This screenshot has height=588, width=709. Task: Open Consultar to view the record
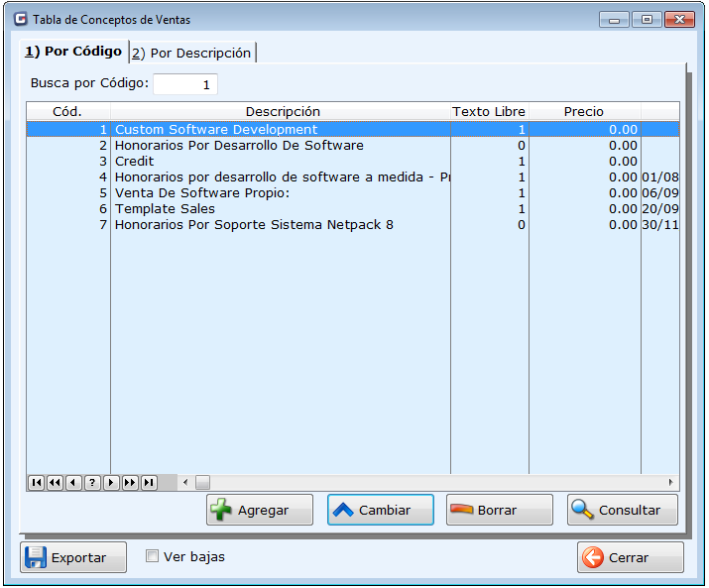pos(623,510)
